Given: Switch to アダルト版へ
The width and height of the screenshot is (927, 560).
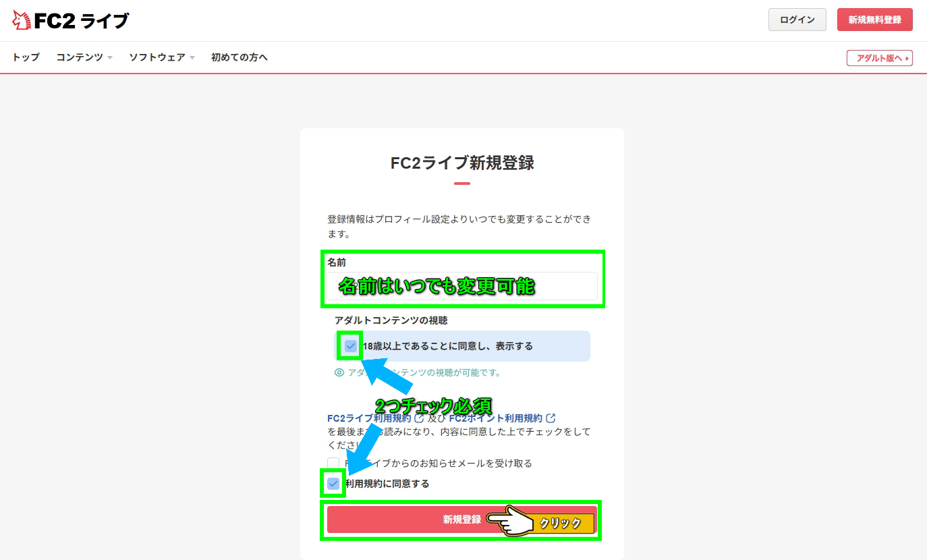Looking at the screenshot, I should tap(880, 58).
